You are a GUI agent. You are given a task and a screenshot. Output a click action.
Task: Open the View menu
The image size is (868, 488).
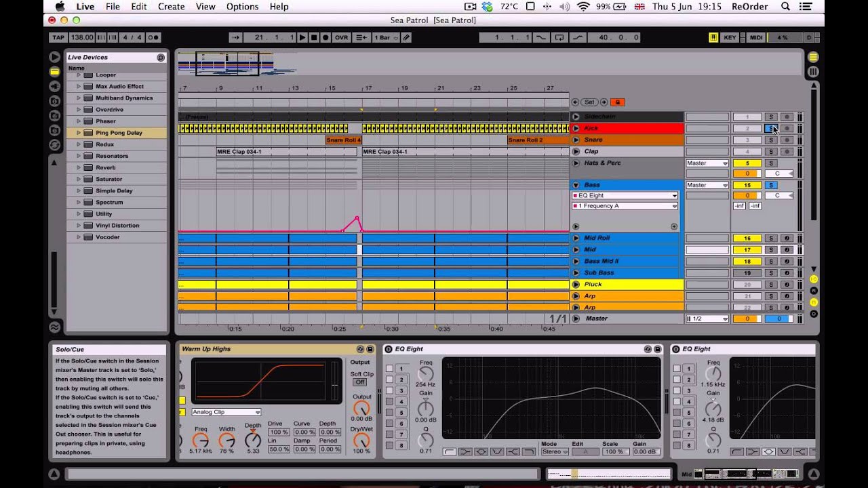click(x=205, y=7)
